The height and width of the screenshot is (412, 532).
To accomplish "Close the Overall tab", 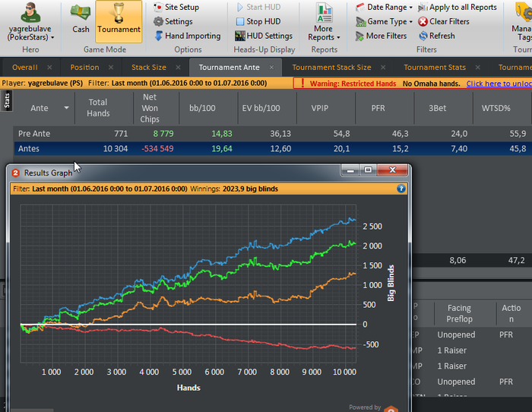I will point(49,67).
